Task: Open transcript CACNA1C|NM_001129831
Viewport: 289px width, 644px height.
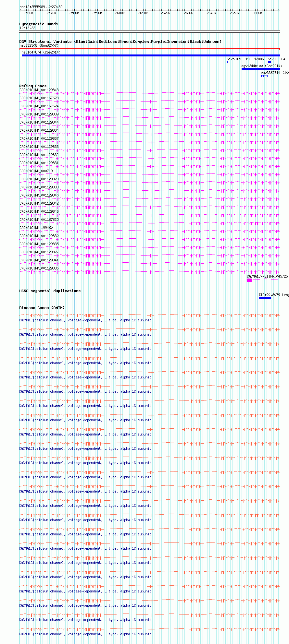Action: coord(39,163)
